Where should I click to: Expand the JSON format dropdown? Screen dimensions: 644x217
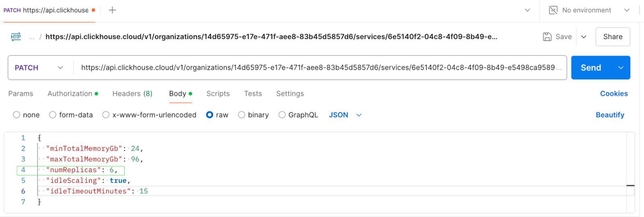coord(359,115)
